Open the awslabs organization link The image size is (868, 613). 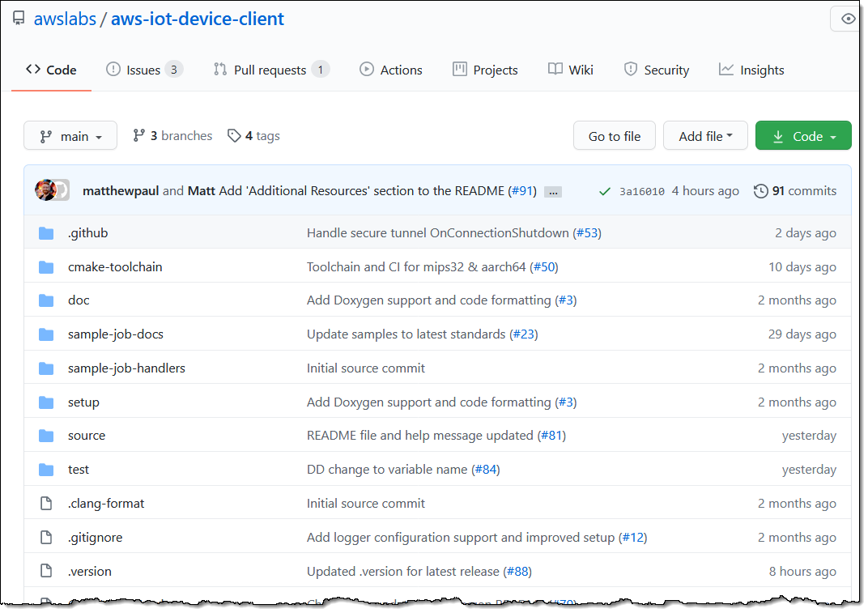click(x=65, y=19)
